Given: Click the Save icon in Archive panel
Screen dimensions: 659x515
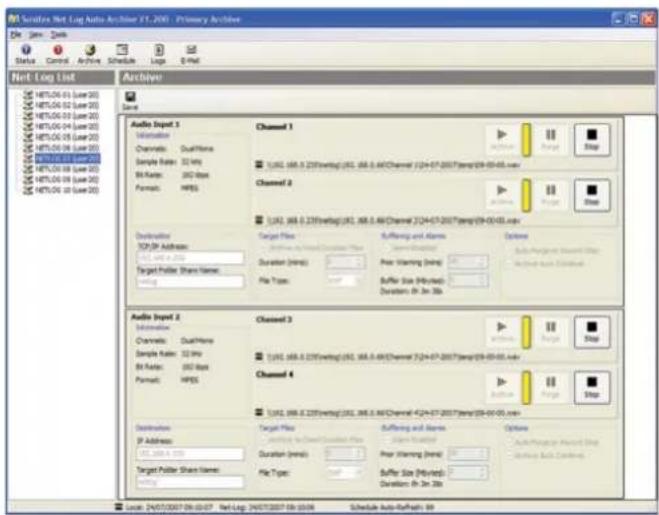Looking at the screenshot, I should pos(130,101).
